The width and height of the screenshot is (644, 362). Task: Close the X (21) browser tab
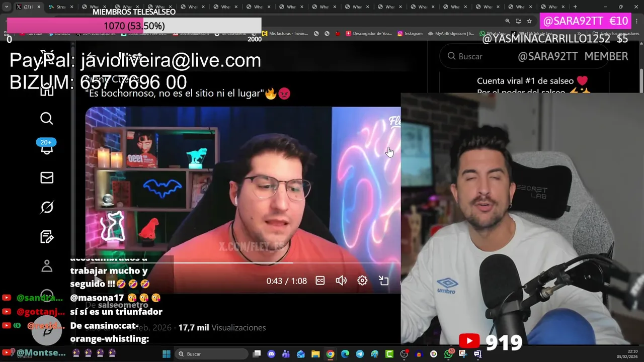39,7
